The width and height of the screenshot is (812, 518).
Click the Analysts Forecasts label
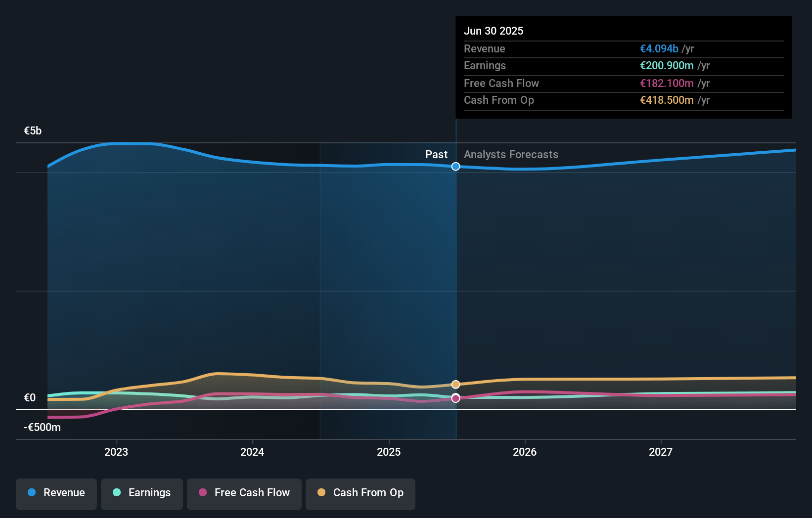511,155
